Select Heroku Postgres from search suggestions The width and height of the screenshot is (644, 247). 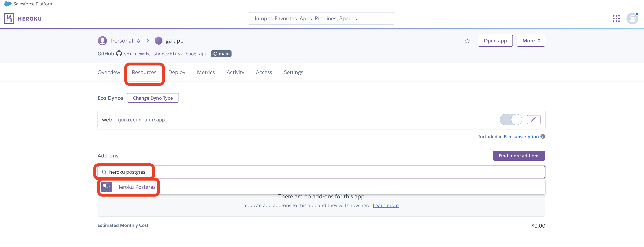click(136, 187)
